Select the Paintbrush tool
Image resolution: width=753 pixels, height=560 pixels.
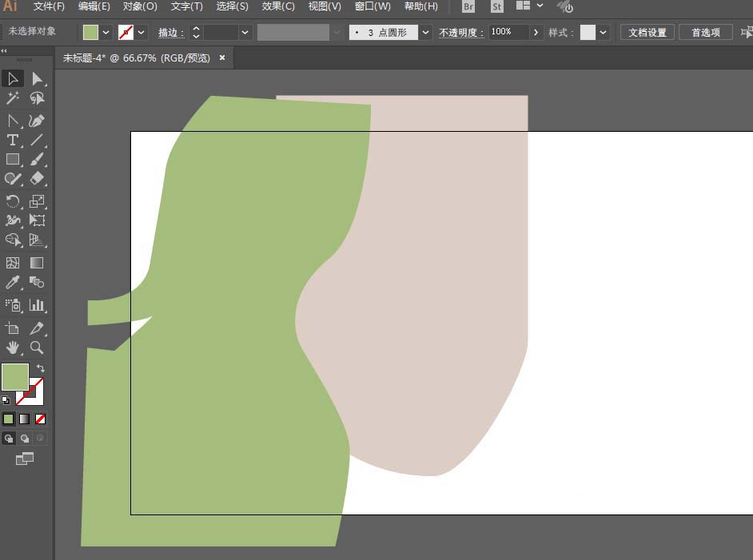[x=37, y=159]
